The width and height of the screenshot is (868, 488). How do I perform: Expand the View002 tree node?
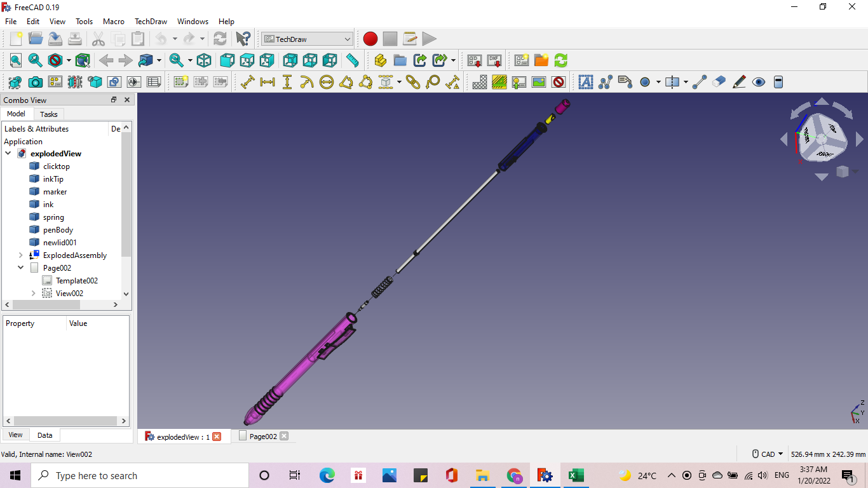(34, 294)
